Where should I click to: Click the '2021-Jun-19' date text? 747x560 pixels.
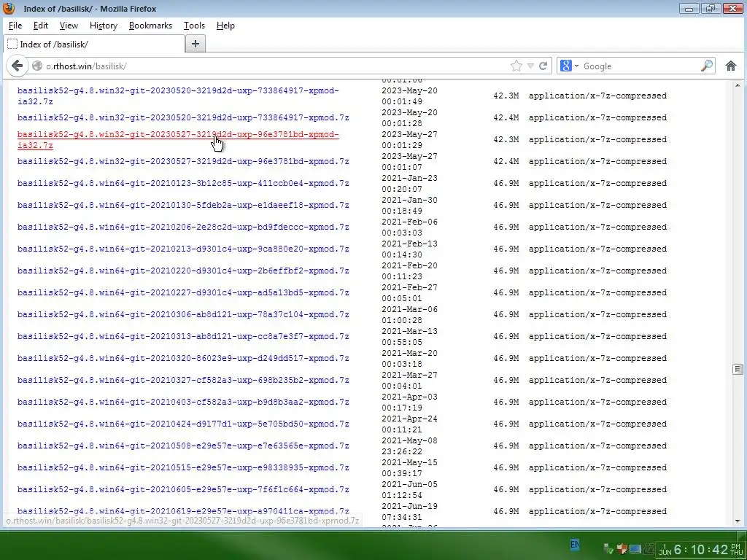(x=409, y=507)
